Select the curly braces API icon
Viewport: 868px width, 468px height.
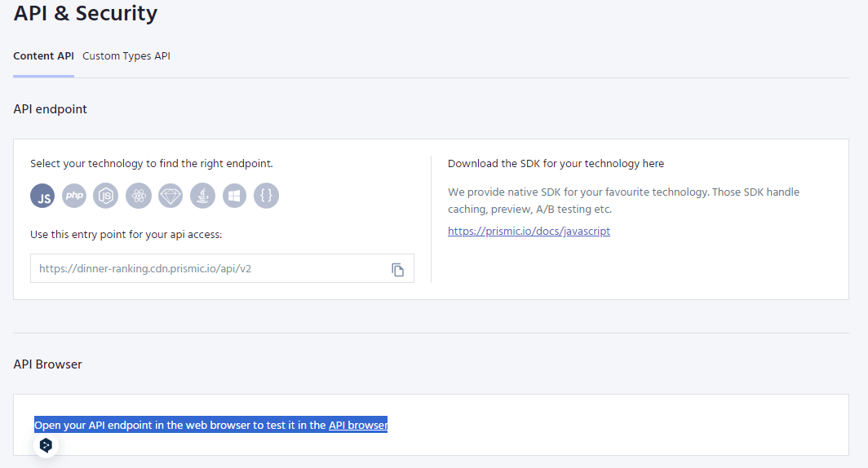click(266, 196)
